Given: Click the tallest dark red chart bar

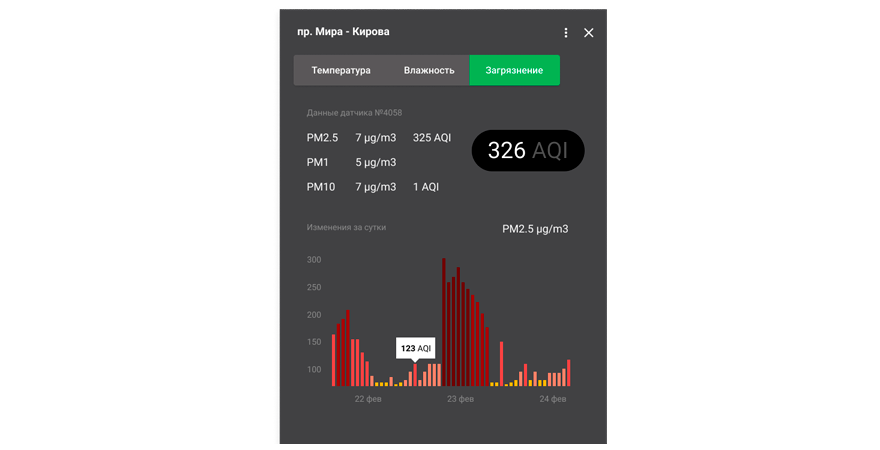Looking at the screenshot, I should tap(444, 322).
